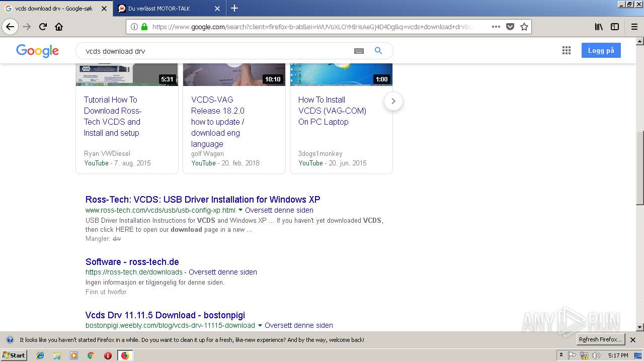
Task: Click the green secure connection padlock
Action: 144,27
